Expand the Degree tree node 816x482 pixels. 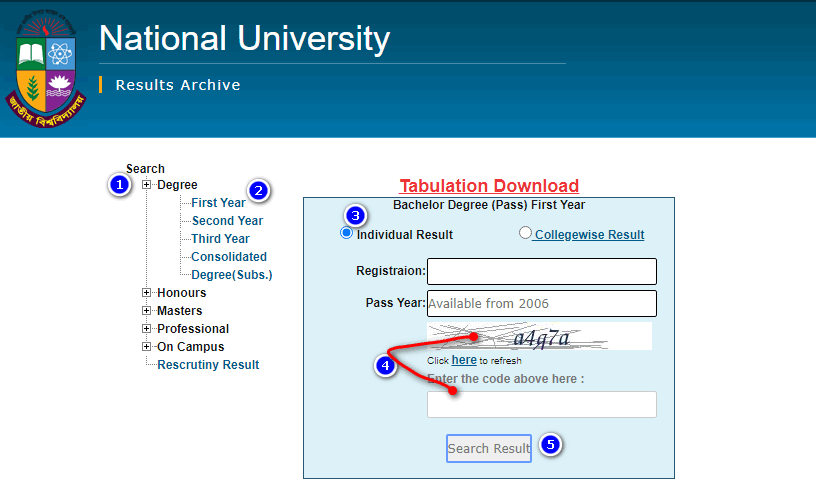tap(147, 185)
